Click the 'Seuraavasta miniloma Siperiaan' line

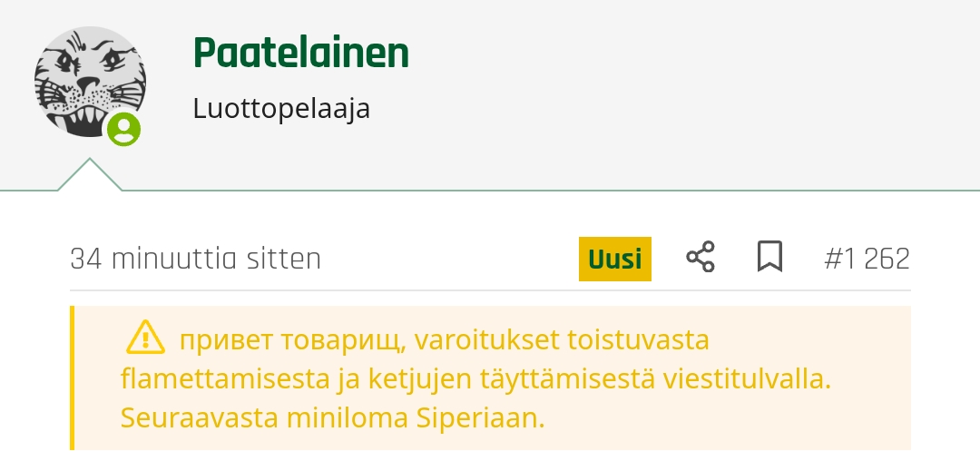coord(332,420)
